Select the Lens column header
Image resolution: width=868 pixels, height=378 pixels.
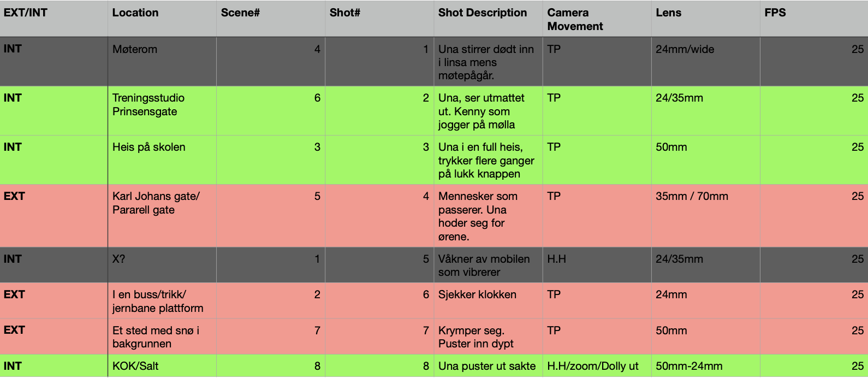click(705, 19)
